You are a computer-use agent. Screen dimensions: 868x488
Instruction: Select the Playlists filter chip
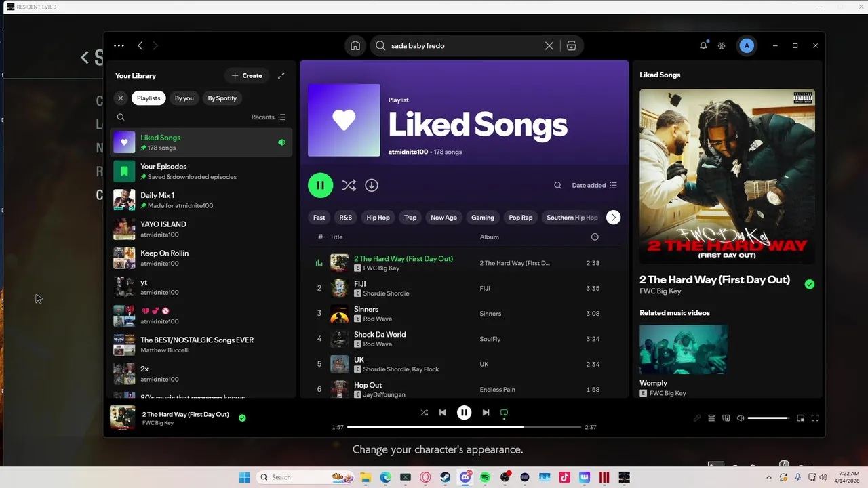click(x=149, y=98)
